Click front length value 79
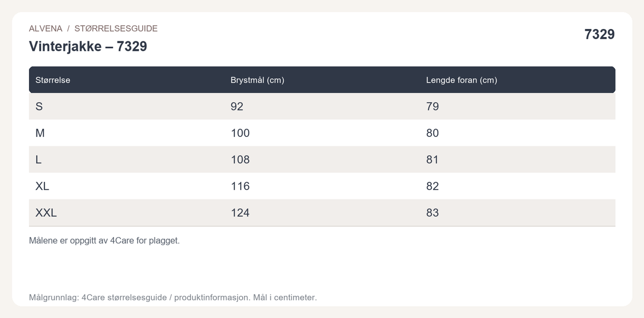This screenshot has height=318, width=644. tap(432, 106)
